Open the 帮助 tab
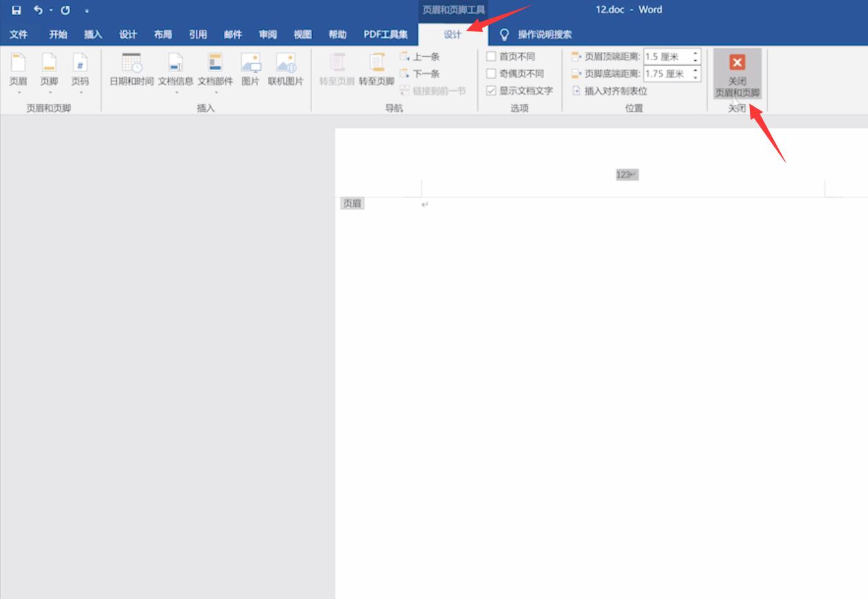This screenshot has height=599, width=868. tap(338, 34)
